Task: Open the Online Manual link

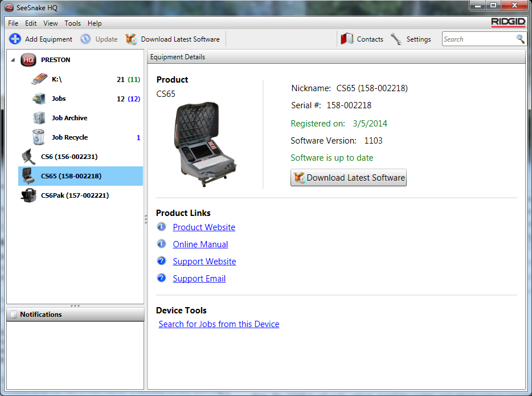Action: pos(200,244)
